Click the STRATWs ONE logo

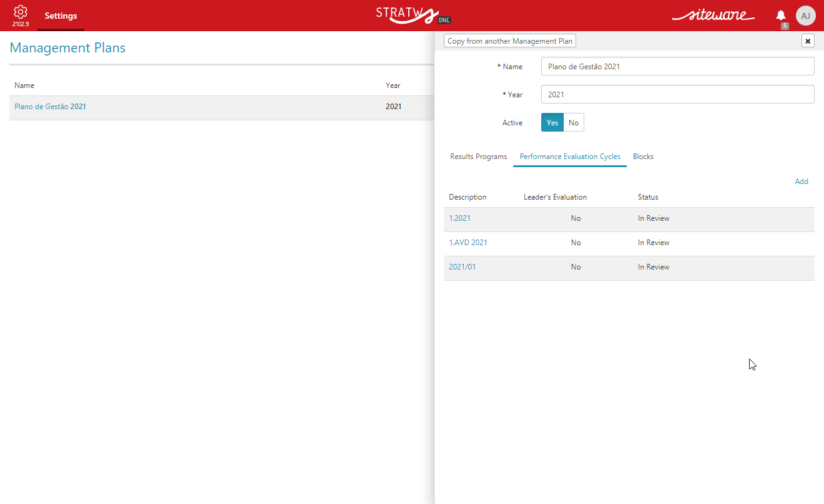[413, 15]
